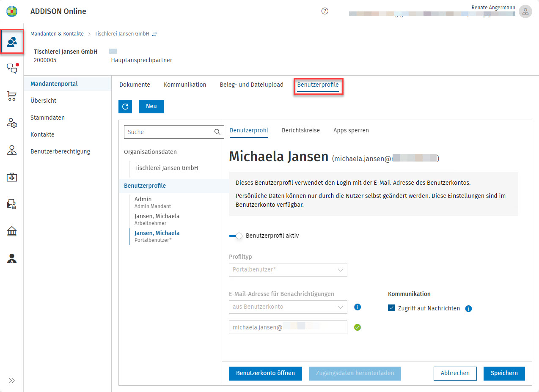Open the locked document sidebar icon
Screen dimensions: 539x392
(x=12, y=204)
